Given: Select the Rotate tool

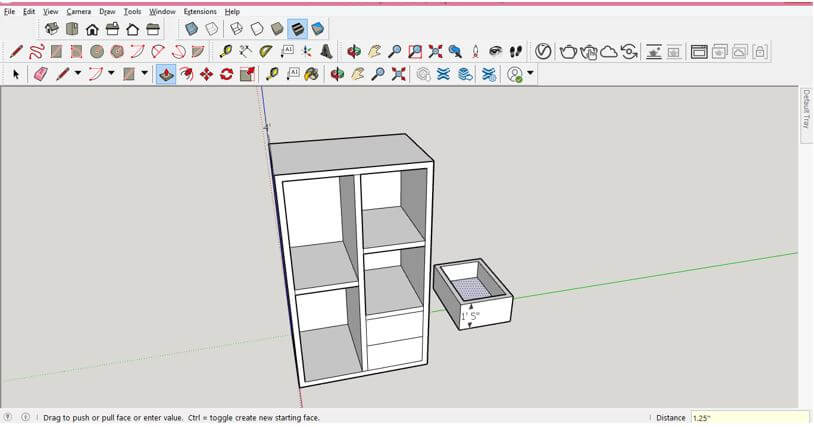Looking at the screenshot, I should tap(227, 74).
